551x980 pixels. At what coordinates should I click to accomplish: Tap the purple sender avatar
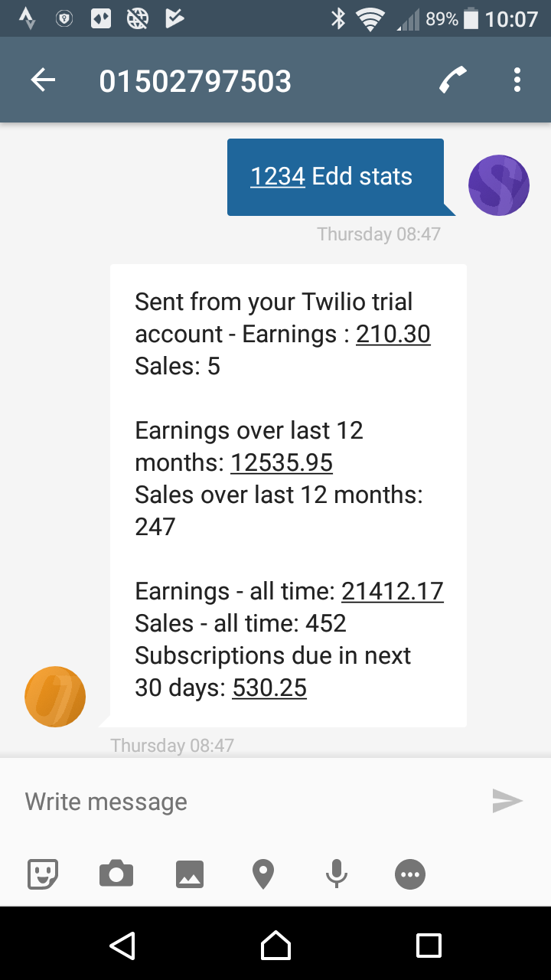[499, 185]
